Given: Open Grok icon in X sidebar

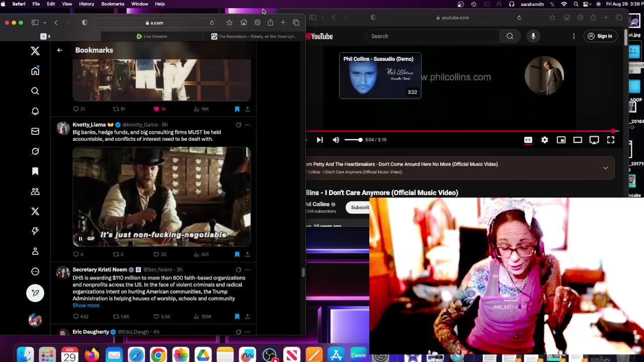Looking at the screenshot, I should point(35,151).
